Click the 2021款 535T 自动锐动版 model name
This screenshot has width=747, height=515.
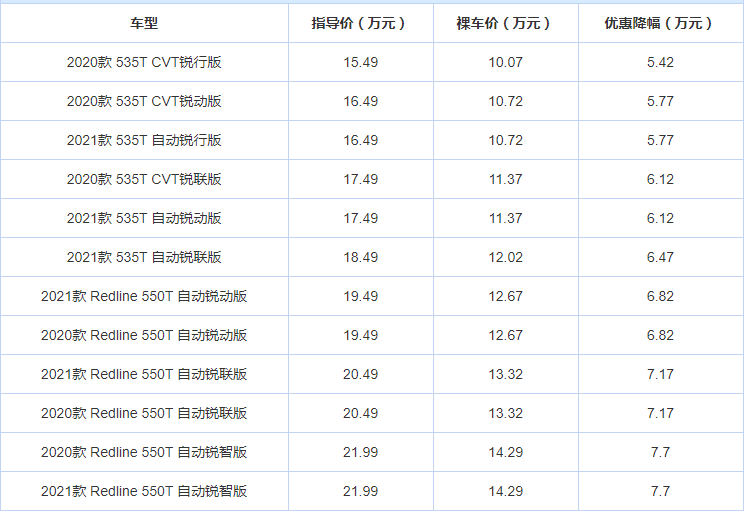pos(144,218)
